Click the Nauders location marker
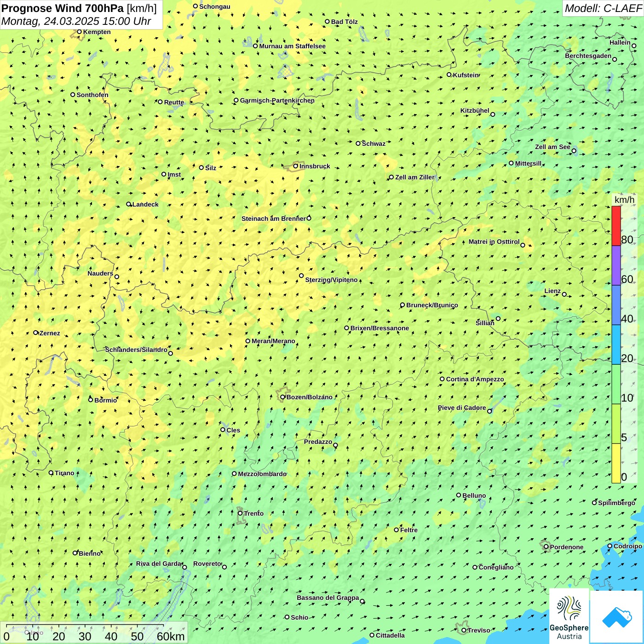The image size is (644, 644). pyautogui.click(x=117, y=277)
